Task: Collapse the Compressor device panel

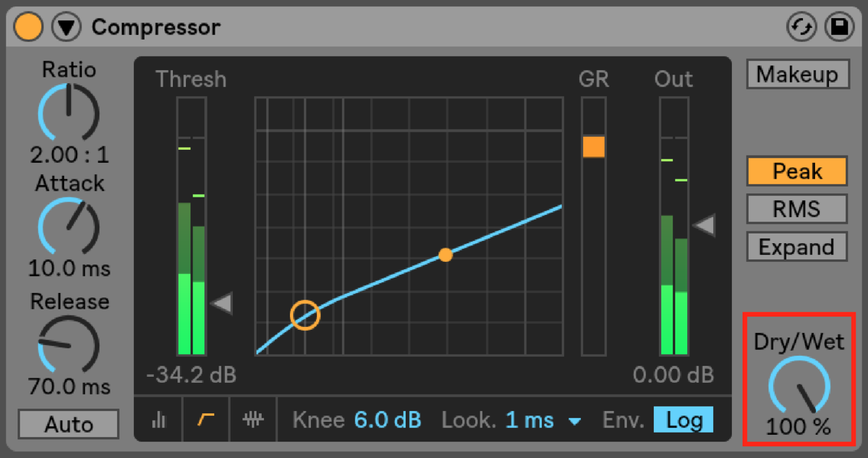Action: click(66, 27)
